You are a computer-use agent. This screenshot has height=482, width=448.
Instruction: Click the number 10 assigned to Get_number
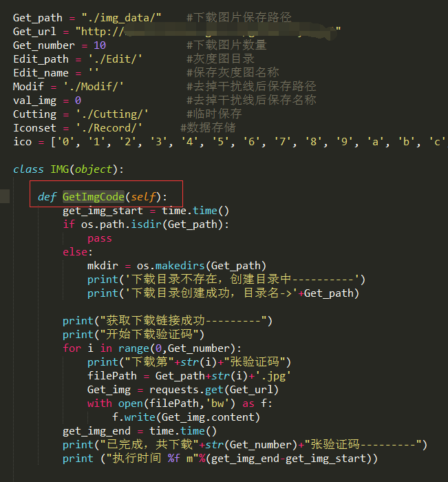pyautogui.click(x=100, y=45)
